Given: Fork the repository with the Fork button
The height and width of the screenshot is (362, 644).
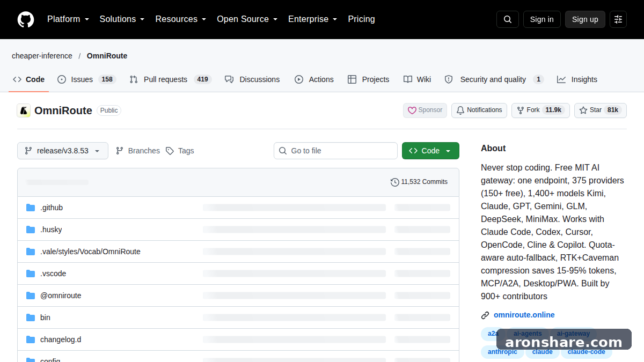Looking at the screenshot, I should pyautogui.click(x=540, y=110).
